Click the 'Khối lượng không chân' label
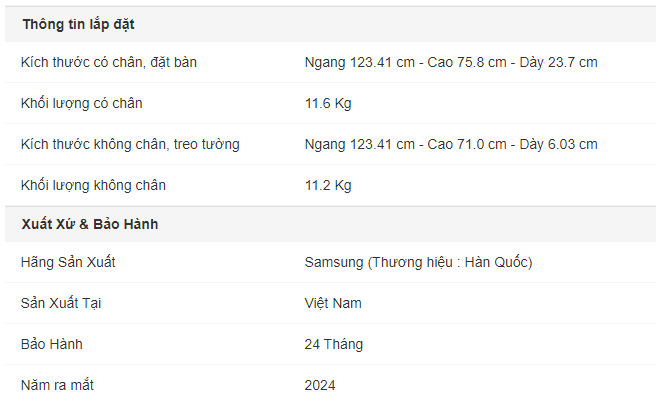 tap(93, 185)
